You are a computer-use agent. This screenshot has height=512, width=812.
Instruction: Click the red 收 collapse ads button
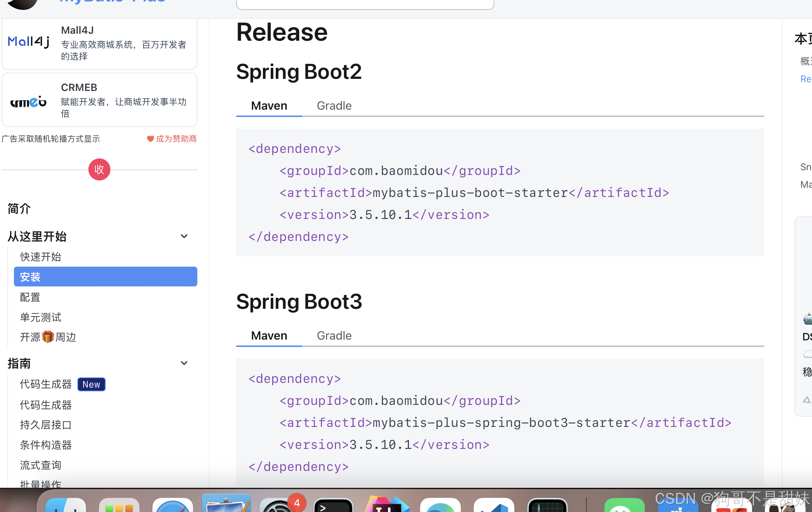coord(99,169)
